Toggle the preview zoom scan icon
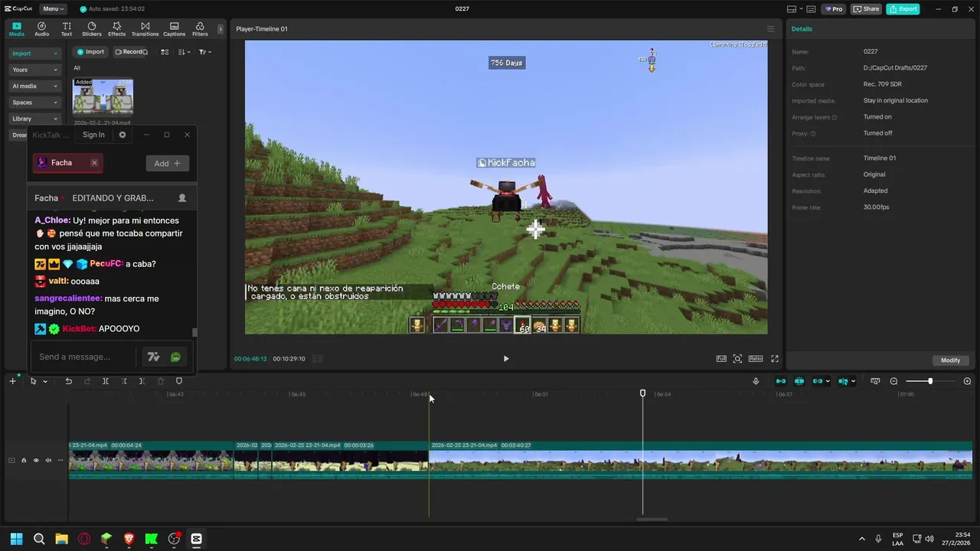980x551 pixels. click(737, 358)
